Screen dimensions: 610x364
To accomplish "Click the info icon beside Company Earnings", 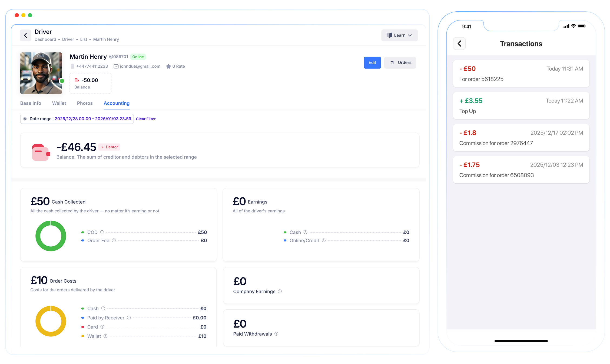I will pos(280,292).
